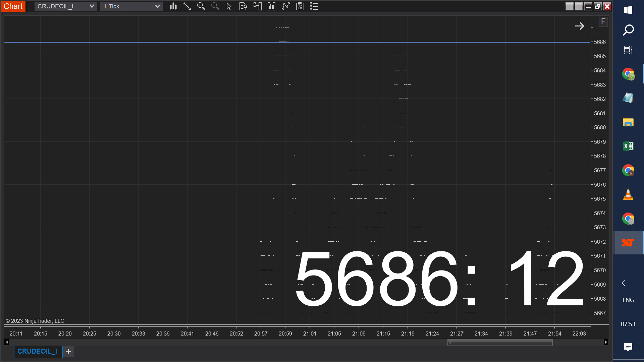
Task: Select the drawing tools pencil icon
Action: tap(187, 6)
